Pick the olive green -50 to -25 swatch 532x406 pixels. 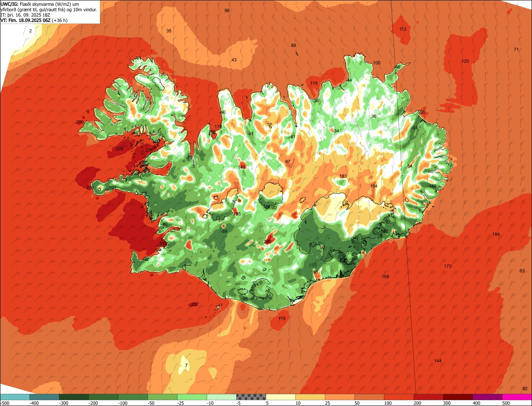(x=163, y=397)
